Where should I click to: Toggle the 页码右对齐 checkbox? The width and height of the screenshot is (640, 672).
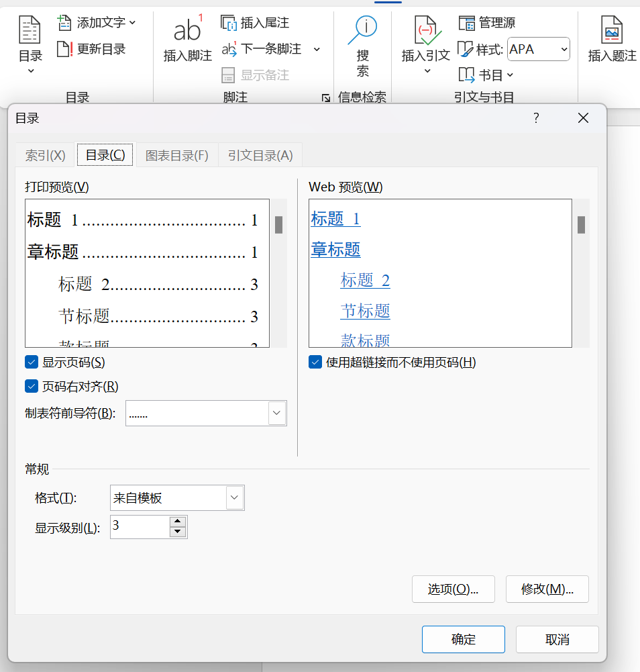tap(32, 387)
